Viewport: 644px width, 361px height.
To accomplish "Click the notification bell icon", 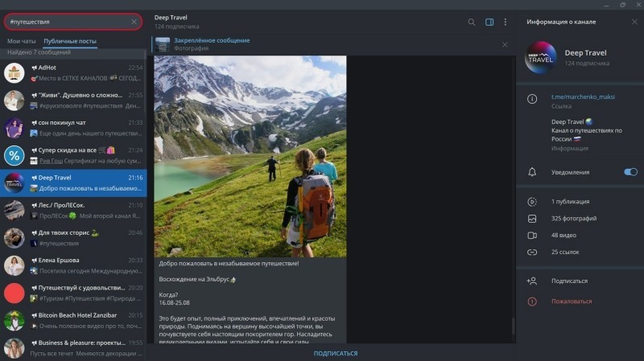I will pyautogui.click(x=532, y=172).
